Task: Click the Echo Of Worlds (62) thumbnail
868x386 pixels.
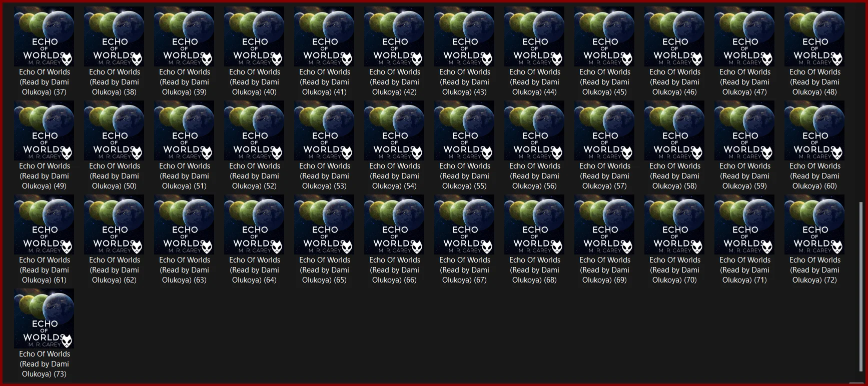Action: [x=114, y=224]
